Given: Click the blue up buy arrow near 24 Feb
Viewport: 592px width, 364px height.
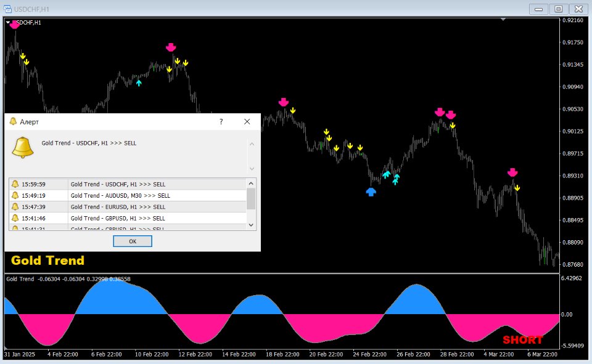Looking at the screenshot, I should 370,192.
